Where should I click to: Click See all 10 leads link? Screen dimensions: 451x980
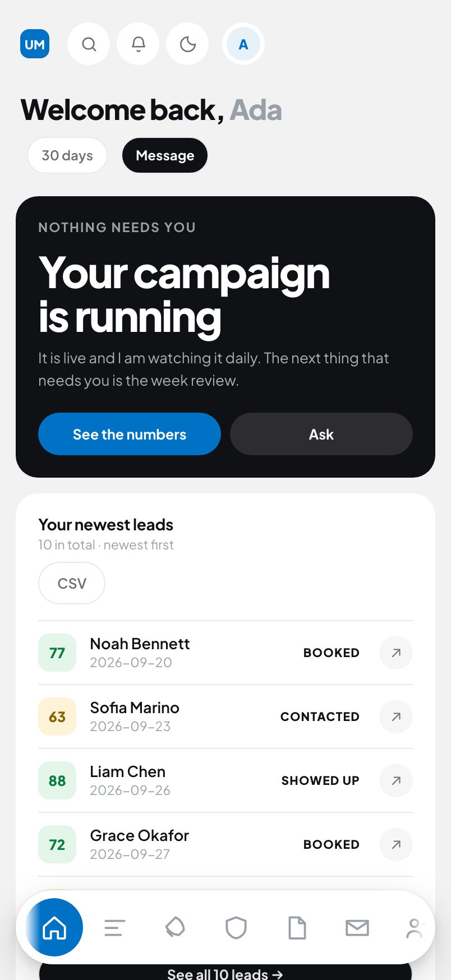(225, 973)
